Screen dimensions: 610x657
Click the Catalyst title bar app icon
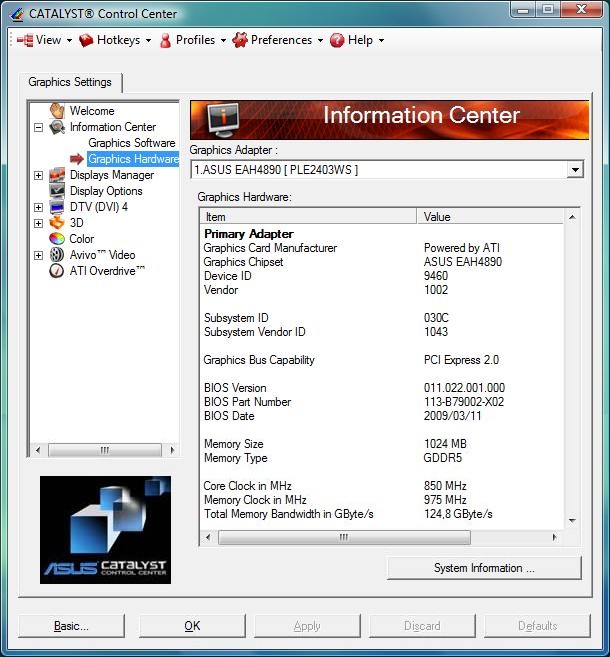click(17, 14)
